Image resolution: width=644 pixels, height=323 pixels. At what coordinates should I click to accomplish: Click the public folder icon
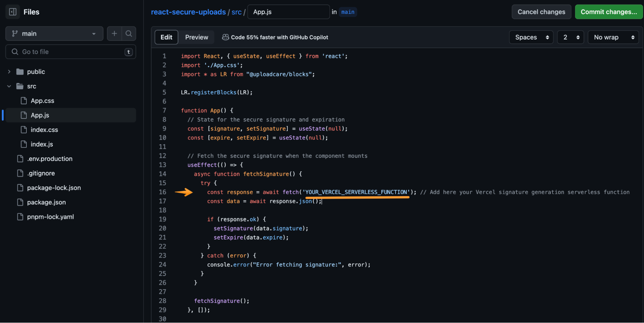[20, 71]
